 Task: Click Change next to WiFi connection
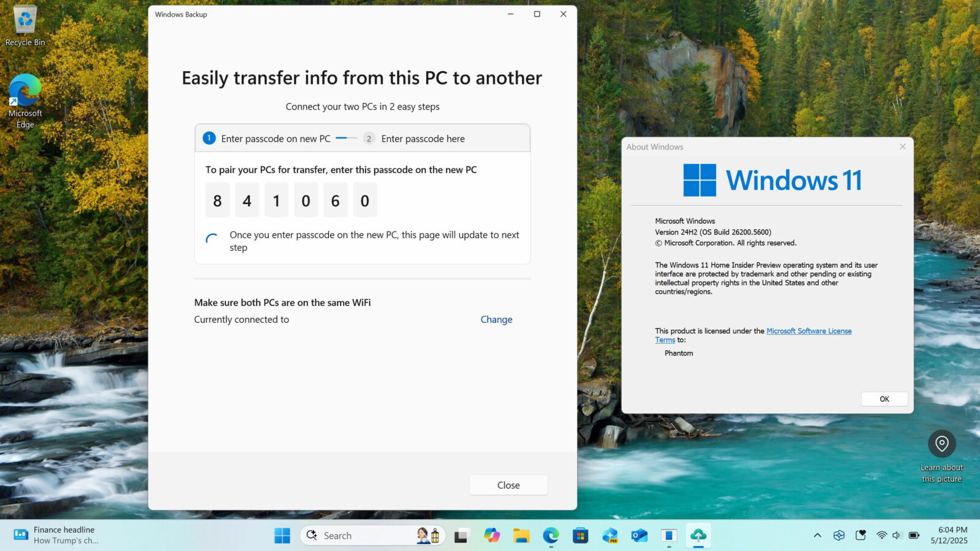coord(496,319)
